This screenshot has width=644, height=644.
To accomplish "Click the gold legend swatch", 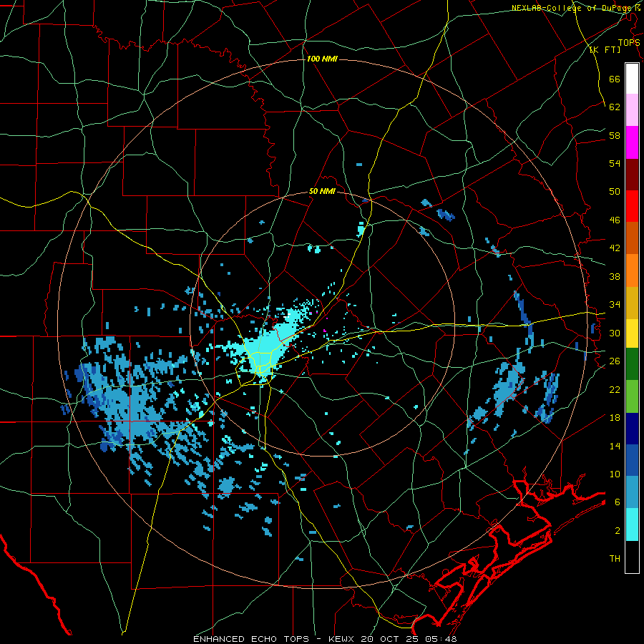I will tap(632, 302).
